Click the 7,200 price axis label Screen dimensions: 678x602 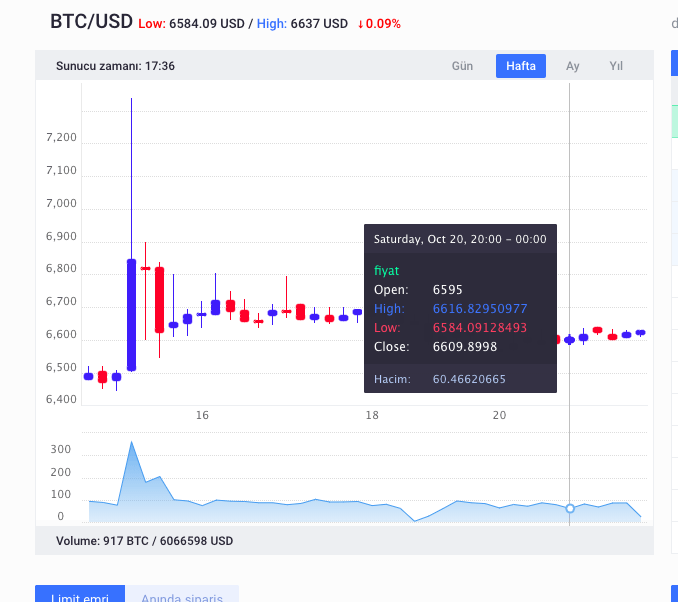pos(61,138)
